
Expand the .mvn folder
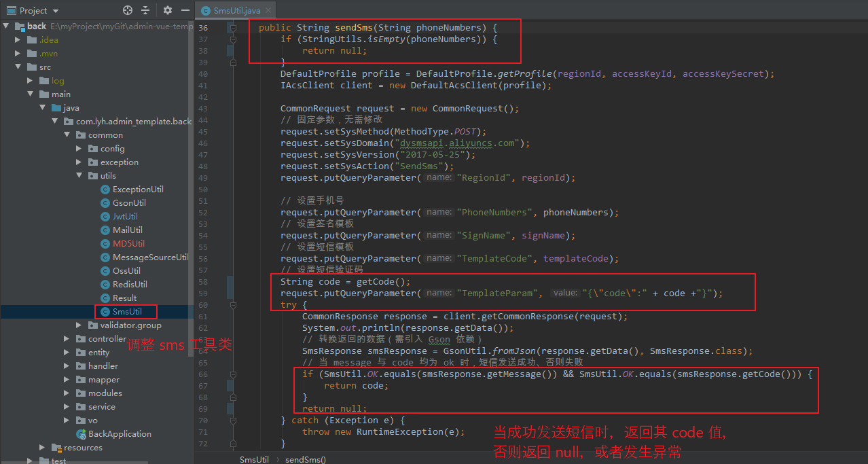(18, 54)
